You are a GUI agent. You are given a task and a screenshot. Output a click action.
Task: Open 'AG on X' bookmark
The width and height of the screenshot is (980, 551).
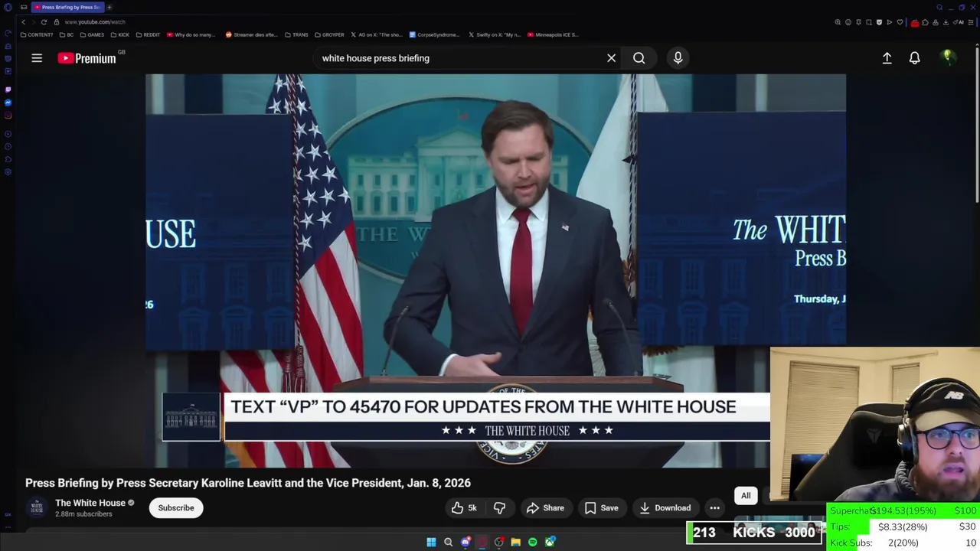(377, 34)
